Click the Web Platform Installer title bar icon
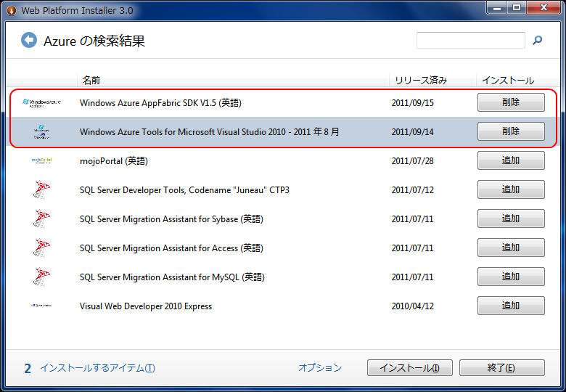 point(12,10)
